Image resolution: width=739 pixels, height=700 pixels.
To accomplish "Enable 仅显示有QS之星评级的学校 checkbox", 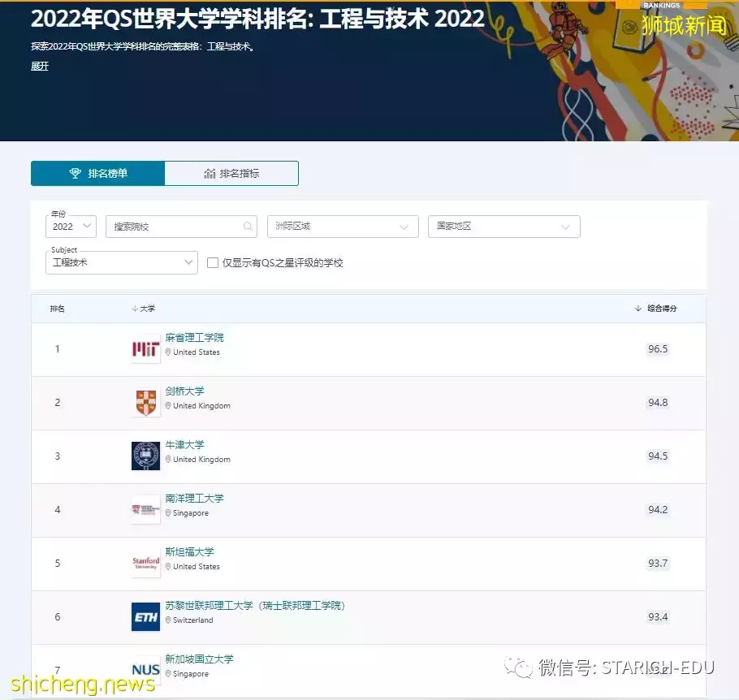I will pos(213,263).
